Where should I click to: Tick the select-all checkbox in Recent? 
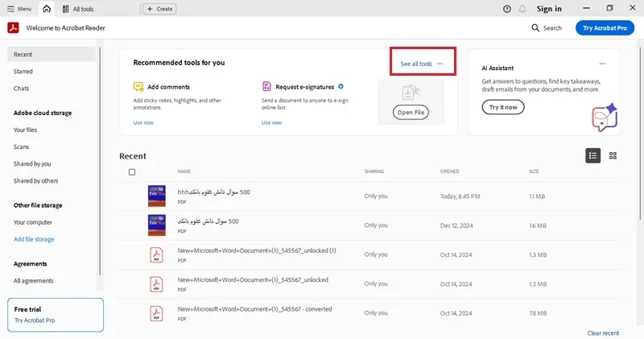[132, 172]
